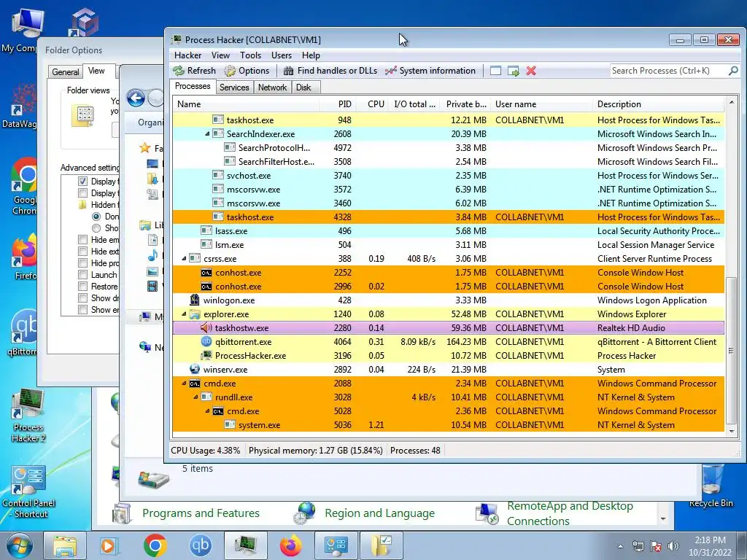Open Find handles or DLLs

coord(330,71)
